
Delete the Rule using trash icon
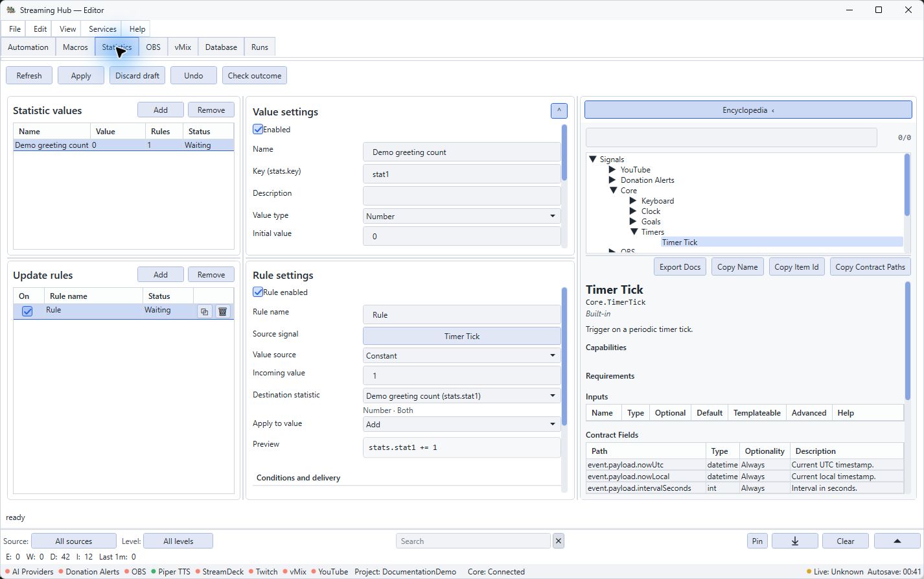(x=222, y=311)
